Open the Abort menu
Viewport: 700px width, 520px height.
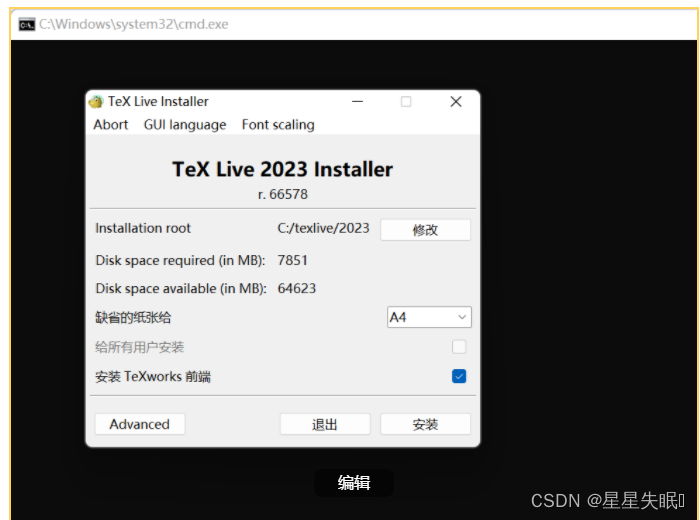point(111,125)
